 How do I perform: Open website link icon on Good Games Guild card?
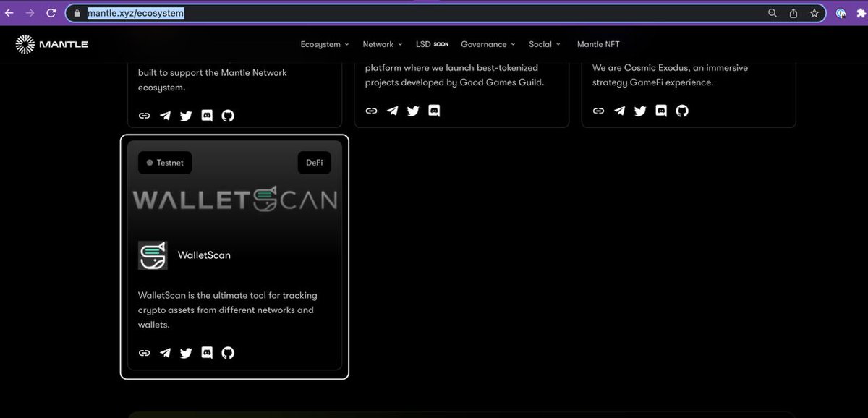pos(371,111)
